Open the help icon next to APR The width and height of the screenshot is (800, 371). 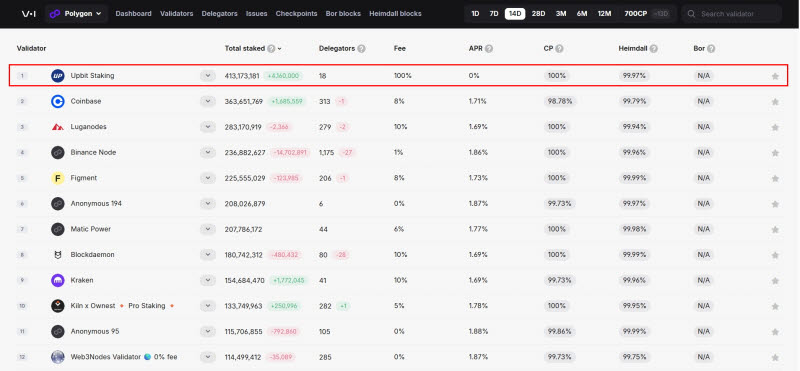pos(489,48)
